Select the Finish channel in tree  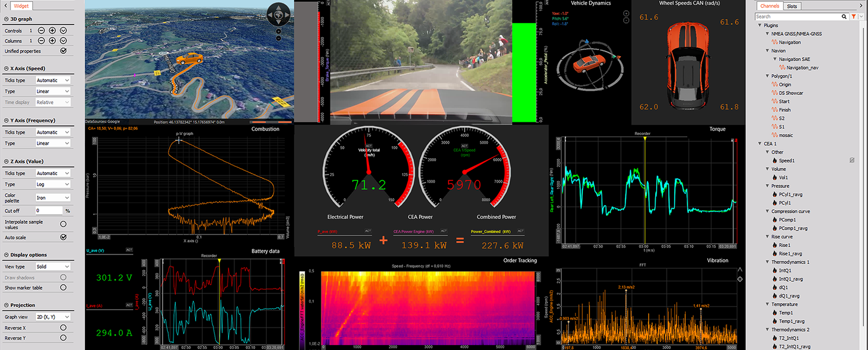pyautogui.click(x=785, y=110)
